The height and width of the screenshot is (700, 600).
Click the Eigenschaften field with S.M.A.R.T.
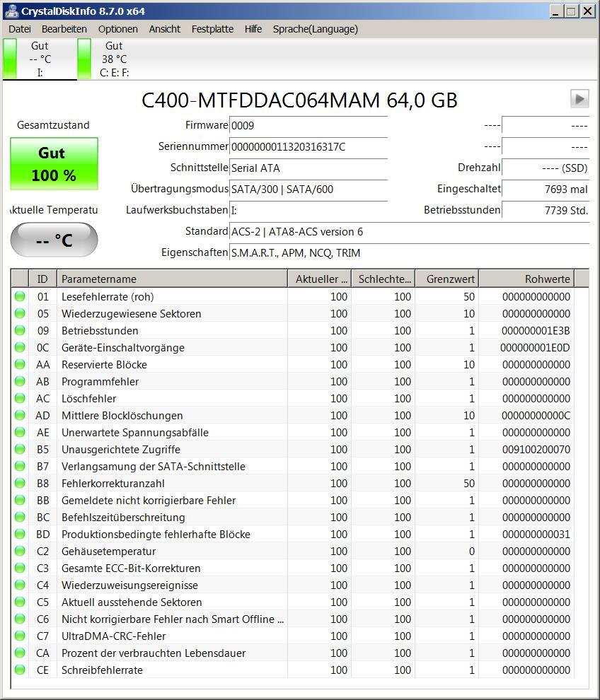409,252
